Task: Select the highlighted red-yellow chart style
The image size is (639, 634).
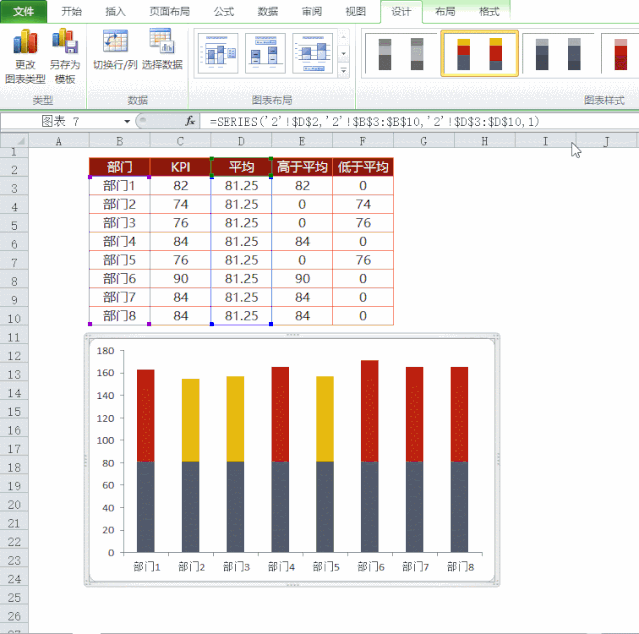Action: pos(480,54)
